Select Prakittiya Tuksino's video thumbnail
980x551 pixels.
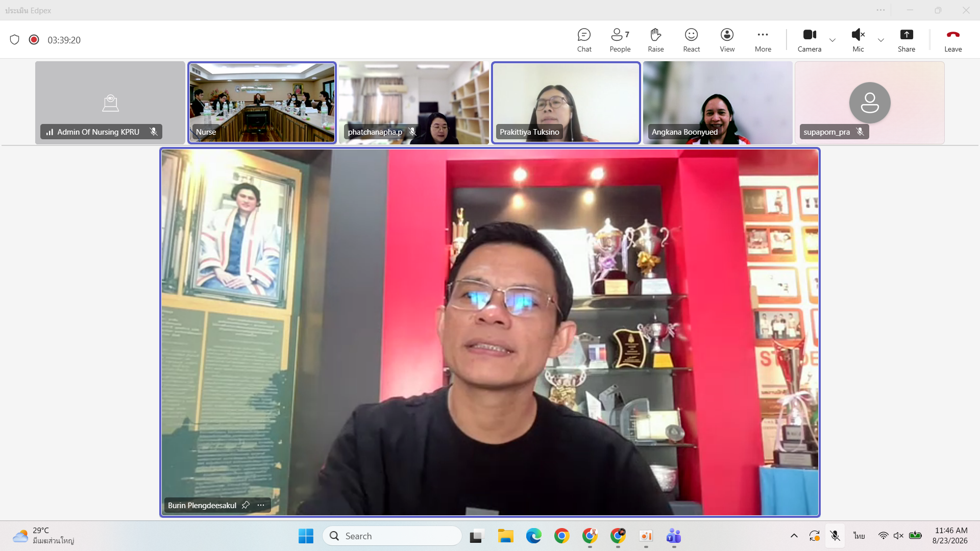tap(566, 103)
